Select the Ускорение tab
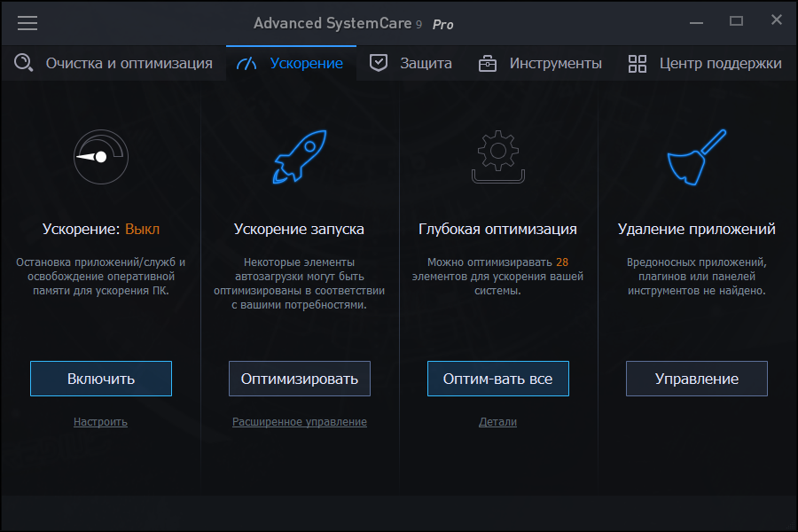This screenshot has height=532, width=798. pyautogui.click(x=291, y=63)
